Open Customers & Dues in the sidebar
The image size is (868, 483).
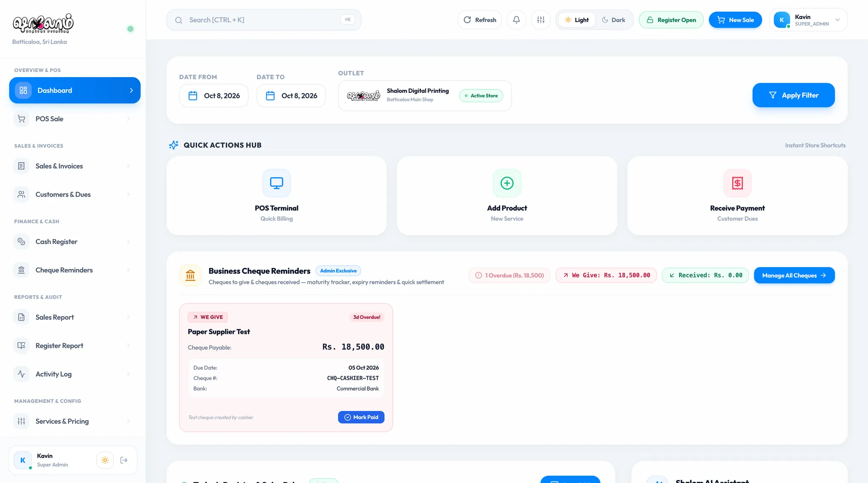75,194
